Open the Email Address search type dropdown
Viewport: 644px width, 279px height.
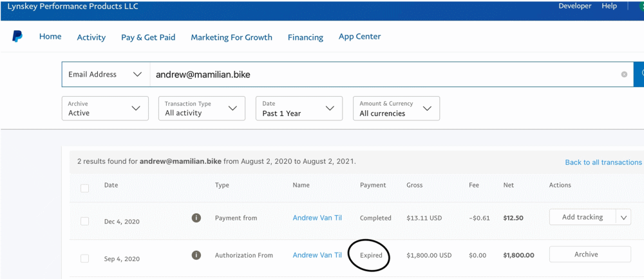(106, 74)
